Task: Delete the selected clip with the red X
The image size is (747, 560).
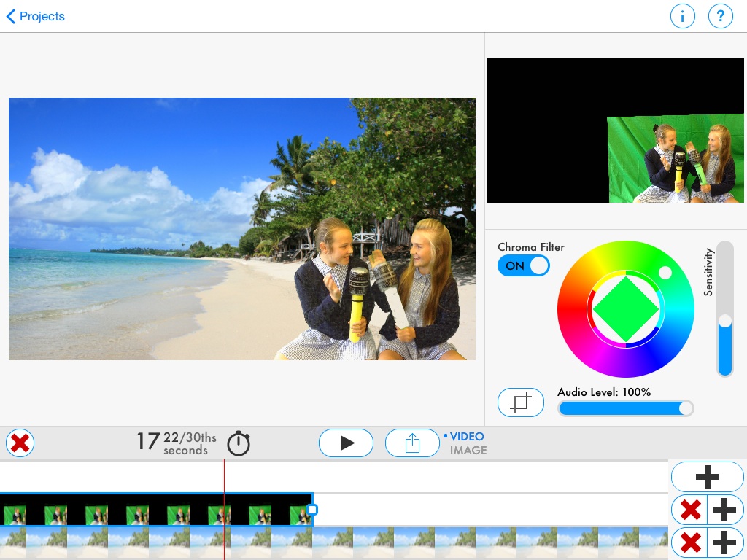Action: (x=20, y=443)
